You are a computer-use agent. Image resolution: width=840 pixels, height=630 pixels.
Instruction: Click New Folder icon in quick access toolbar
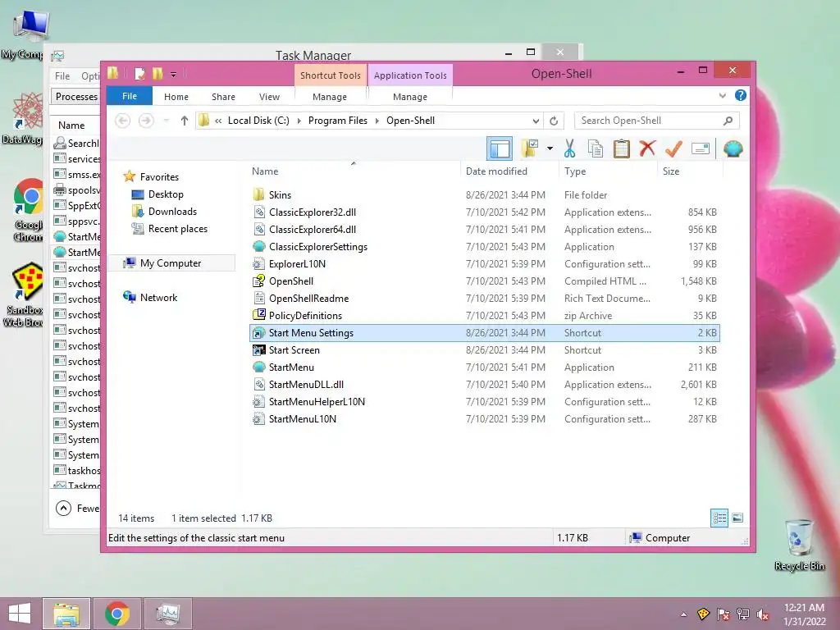157,73
